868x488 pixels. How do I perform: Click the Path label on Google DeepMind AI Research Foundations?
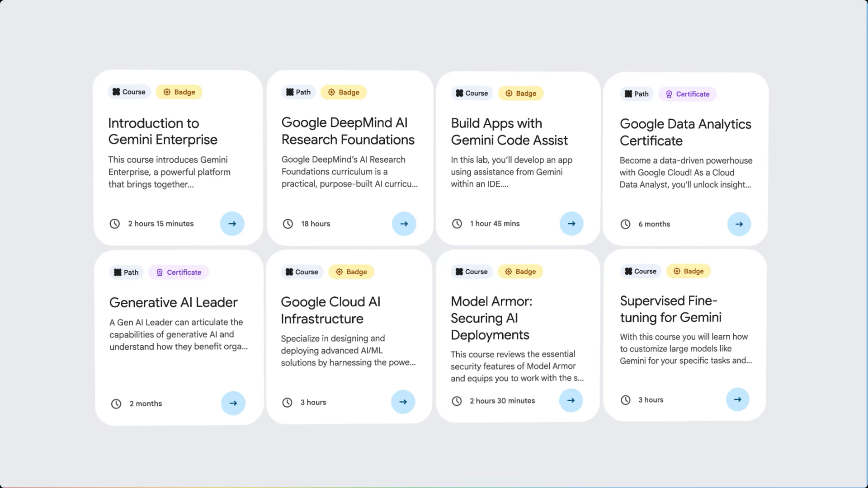tap(298, 92)
